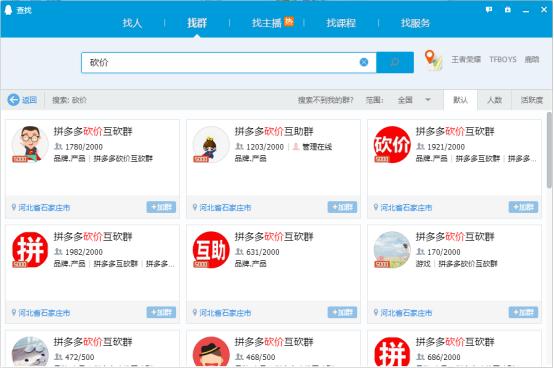554x369 pixels.
Task: Open landscape avatar of 170/2000 group
Action: pyautogui.click(x=392, y=250)
